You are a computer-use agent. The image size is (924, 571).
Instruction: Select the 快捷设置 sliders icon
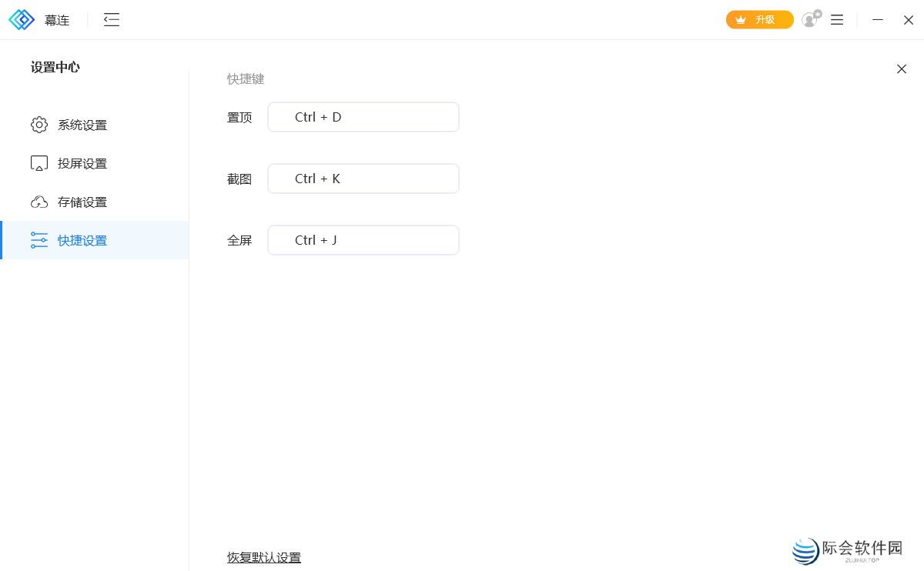coord(39,239)
